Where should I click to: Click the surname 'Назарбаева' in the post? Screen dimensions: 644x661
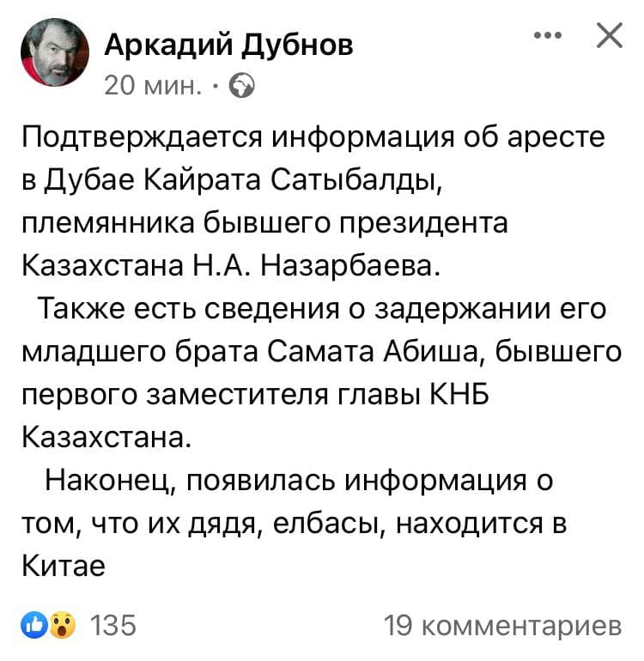(350, 267)
